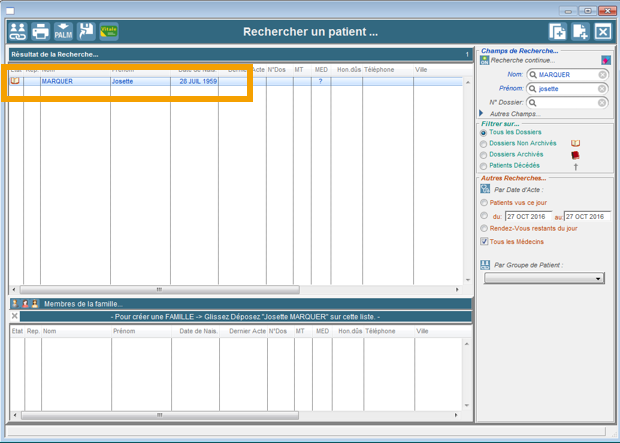Select the Josette MARQUER patient row
The height and width of the screenshot is (443, 620).
point(130,81)
